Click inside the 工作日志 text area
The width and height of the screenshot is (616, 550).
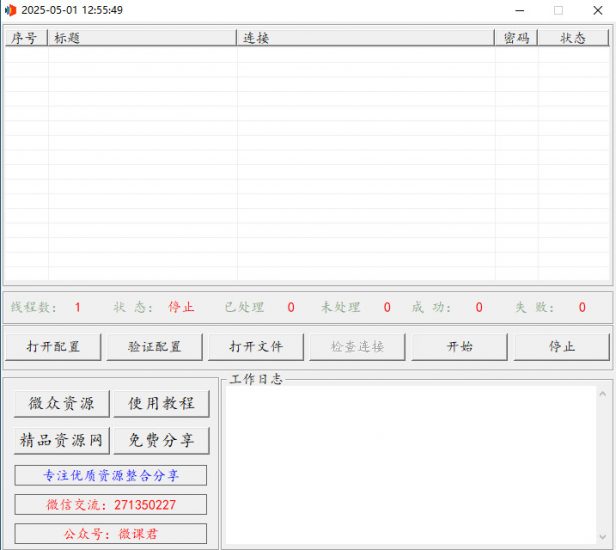(411, 466)
